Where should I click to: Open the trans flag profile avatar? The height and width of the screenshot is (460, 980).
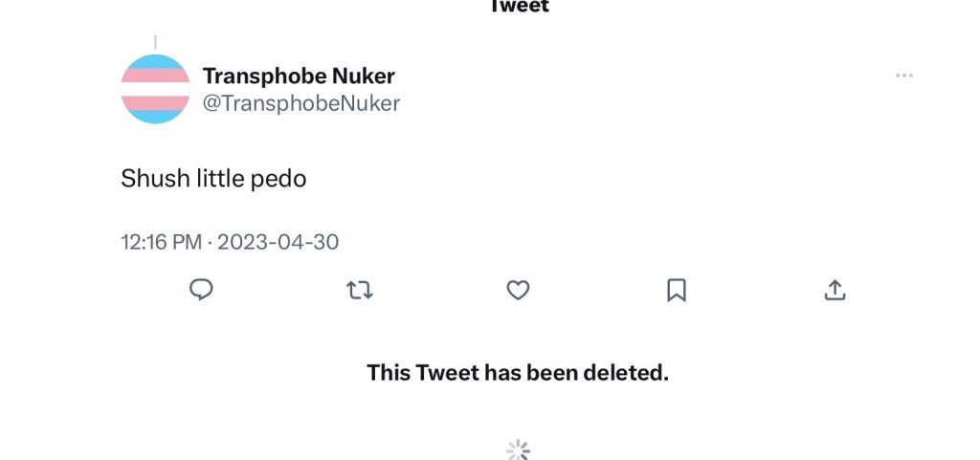point(155,89)
